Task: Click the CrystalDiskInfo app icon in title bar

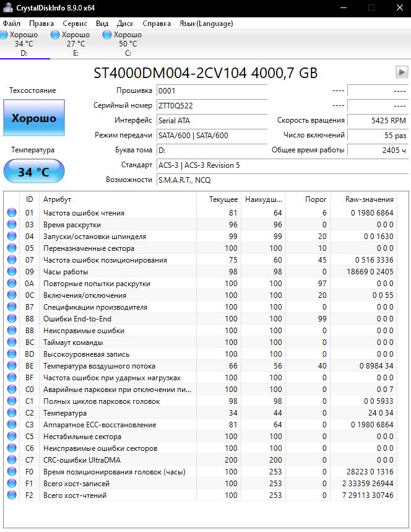Action: point(7,7)
